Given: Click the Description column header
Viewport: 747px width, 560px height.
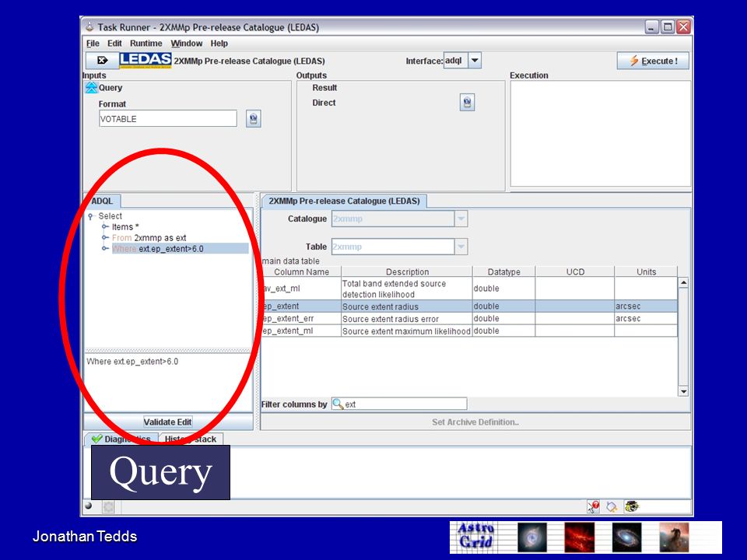Looking at the screenshot, I should point(407,272).
